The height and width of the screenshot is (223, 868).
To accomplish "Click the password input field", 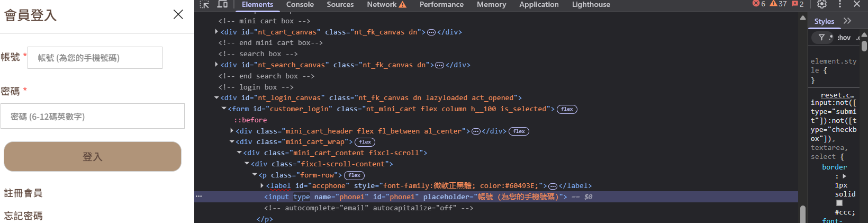I will [93, 116].
